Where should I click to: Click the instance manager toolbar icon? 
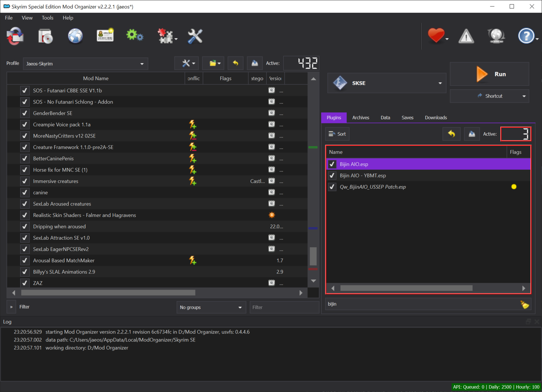(x=15, y=36)
